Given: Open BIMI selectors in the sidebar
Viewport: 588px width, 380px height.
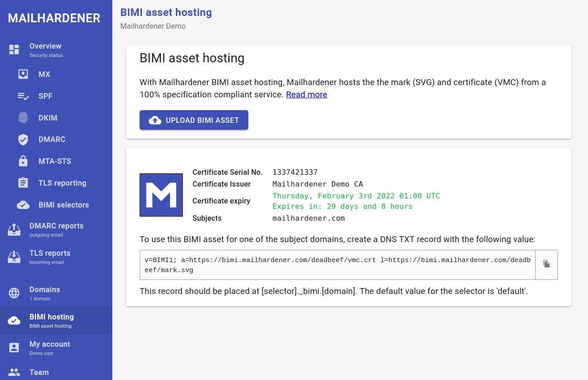Looking at the screenshot, I should tap(64, 205).
